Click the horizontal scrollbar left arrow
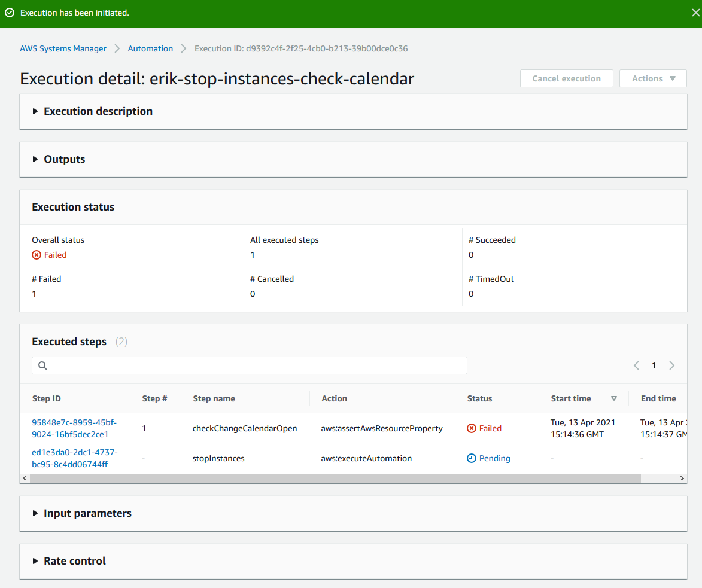 point(25,479)
